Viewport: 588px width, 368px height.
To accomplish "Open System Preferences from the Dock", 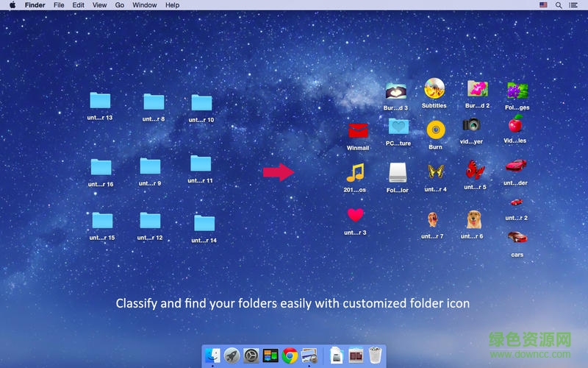I will pyautogui.click(x=251, y=355).
